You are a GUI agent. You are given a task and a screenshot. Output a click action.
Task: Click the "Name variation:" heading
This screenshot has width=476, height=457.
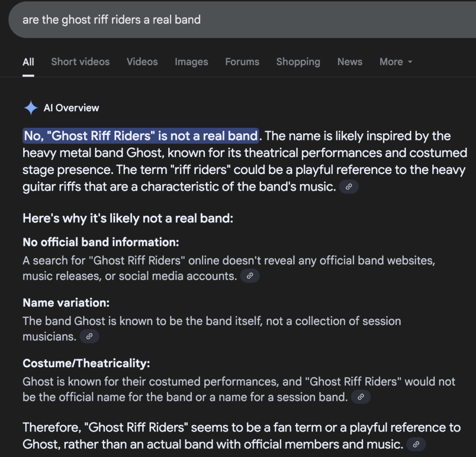[66, 303]
